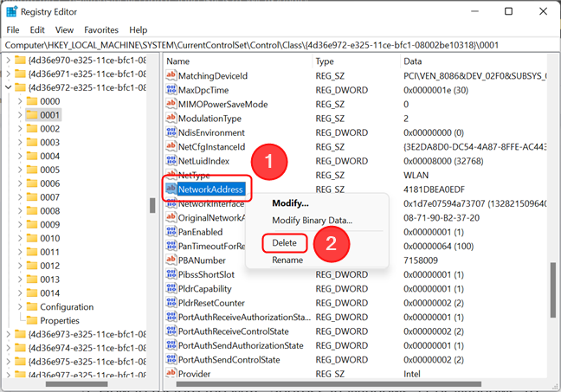The height and width of the screenshot is (392, 561).
Task: Click the DWORD icon of PldrCapability
Action: point(171,288)
